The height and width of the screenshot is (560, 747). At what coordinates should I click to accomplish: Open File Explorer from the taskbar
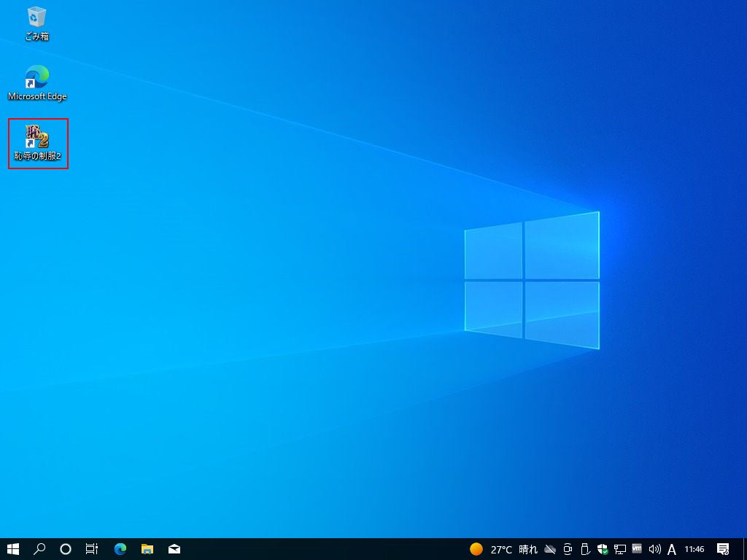coord(147,549)
